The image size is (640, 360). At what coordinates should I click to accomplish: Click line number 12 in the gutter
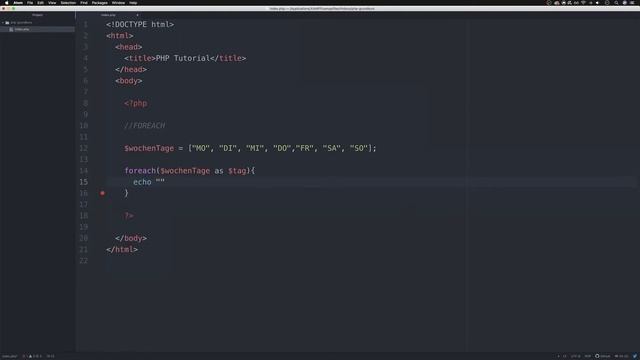click(84, 148)
